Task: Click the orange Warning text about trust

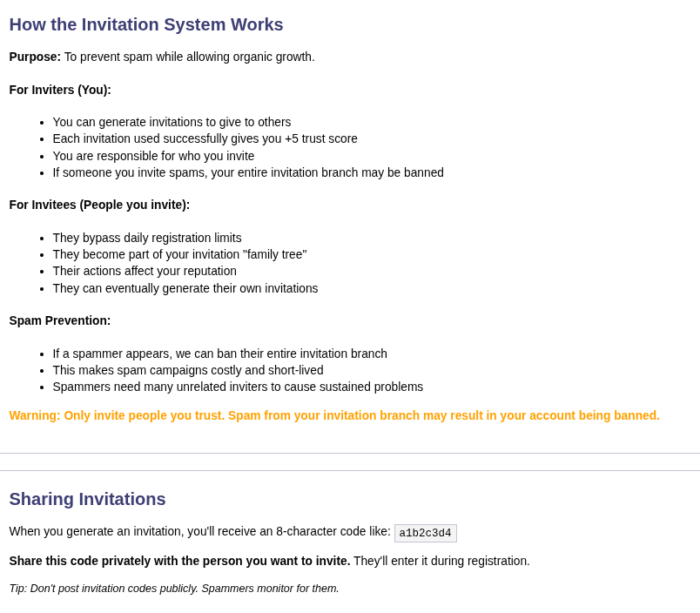Action: pos(334,415)
